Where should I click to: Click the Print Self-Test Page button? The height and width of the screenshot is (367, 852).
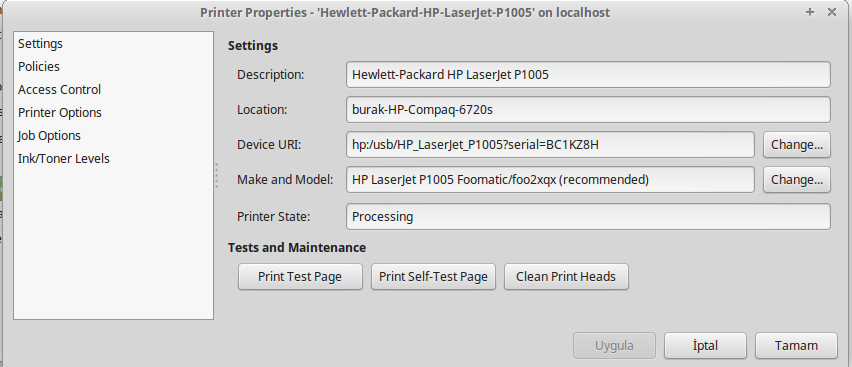point(433,277)
